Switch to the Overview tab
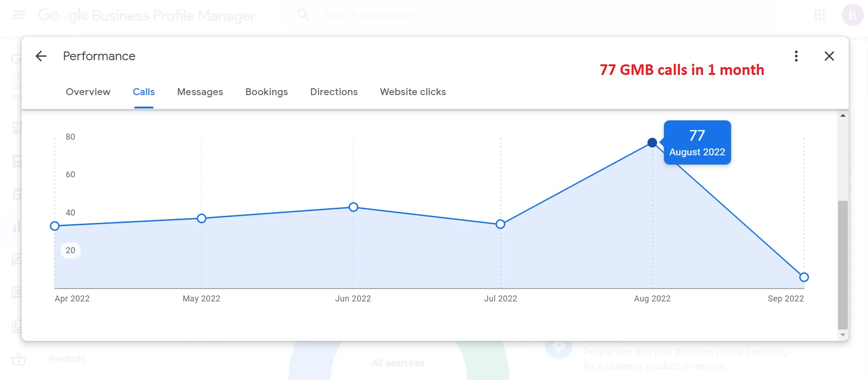The image size is (868, 380). (88, 92)
